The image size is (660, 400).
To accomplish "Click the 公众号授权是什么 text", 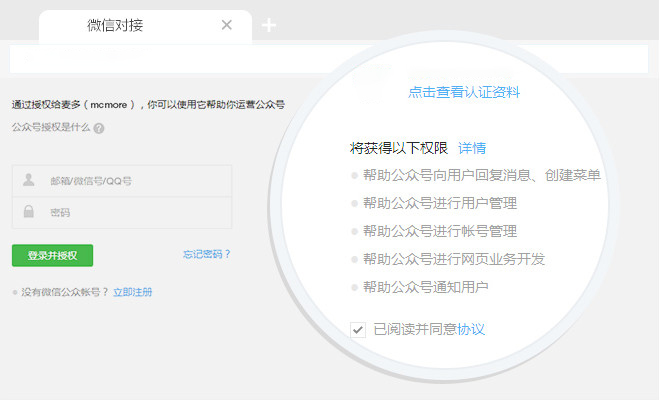I will point(51,127).
